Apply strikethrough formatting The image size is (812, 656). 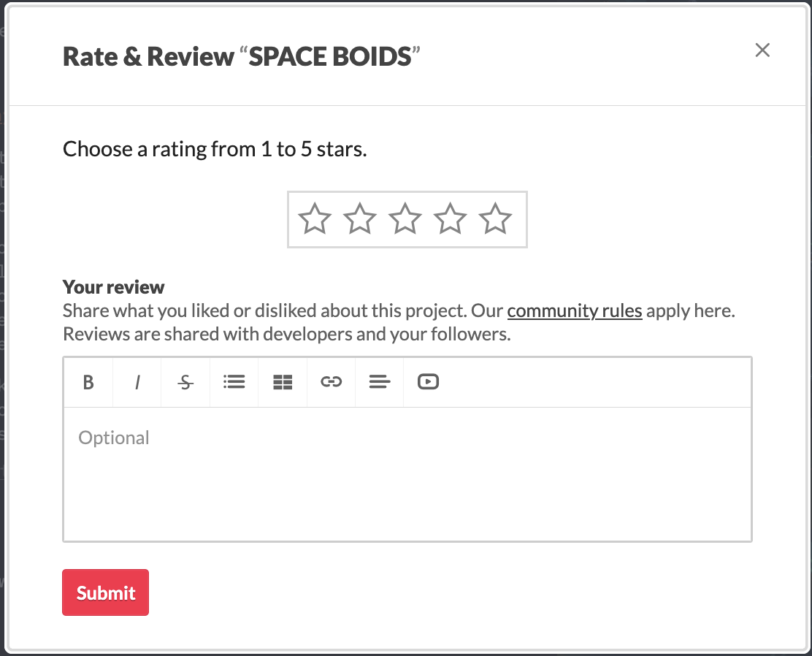point(185,381)
